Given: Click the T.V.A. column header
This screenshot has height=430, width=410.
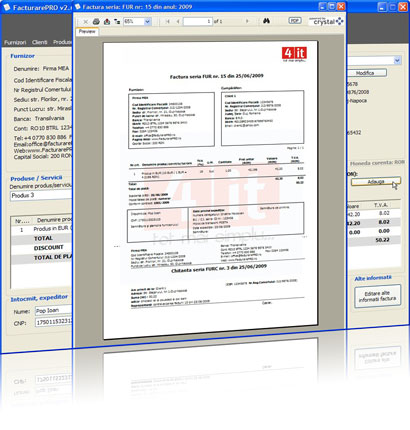Looking at the screenshot, I should click(x=381, y=205).
